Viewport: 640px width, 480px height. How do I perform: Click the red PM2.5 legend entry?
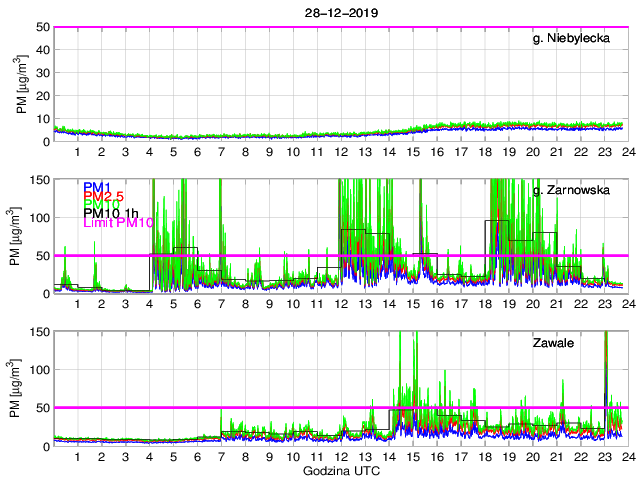pyautogui.click(x=103, y=197)
